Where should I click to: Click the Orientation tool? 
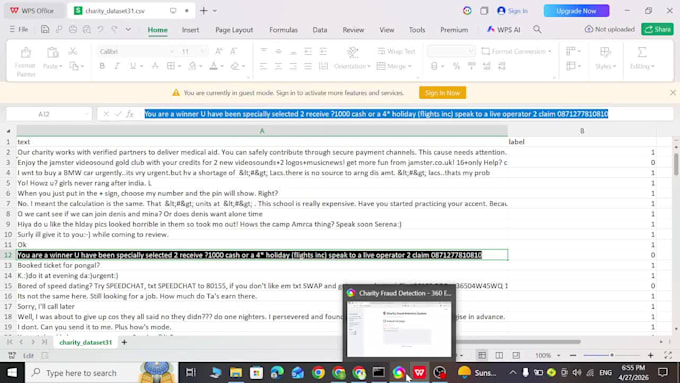[352, 58]
